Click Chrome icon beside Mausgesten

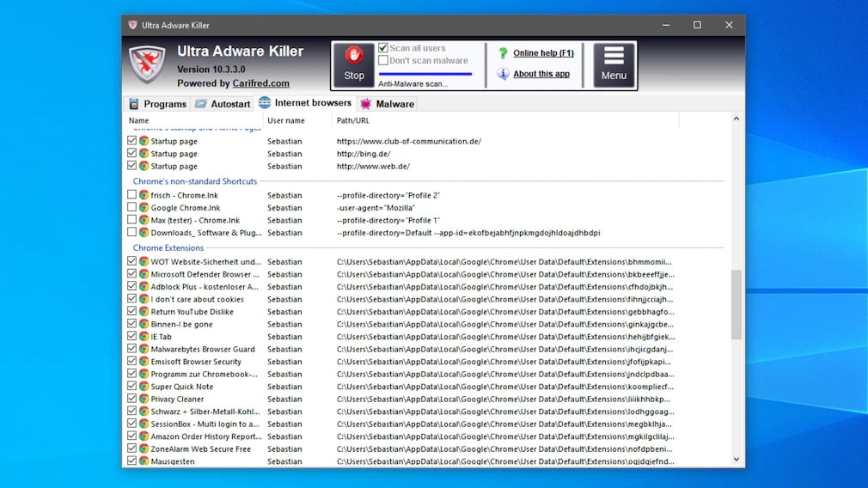pyautogui.click(x=144, y=461)
